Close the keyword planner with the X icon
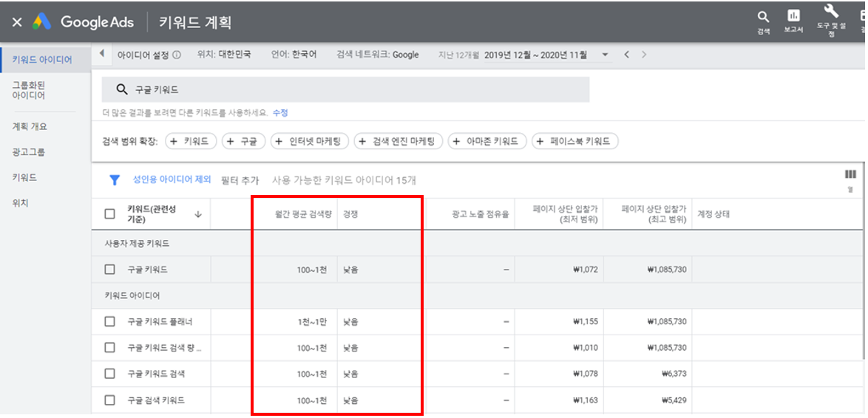868x418 pixels. (x=17, y=22)
